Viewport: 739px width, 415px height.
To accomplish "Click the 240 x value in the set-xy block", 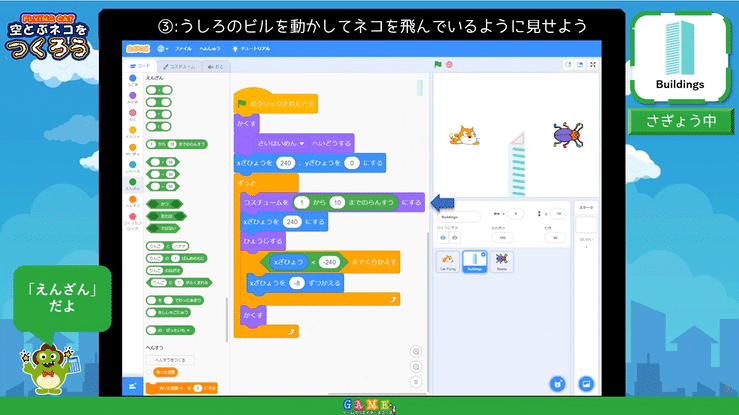I will 286,163.
